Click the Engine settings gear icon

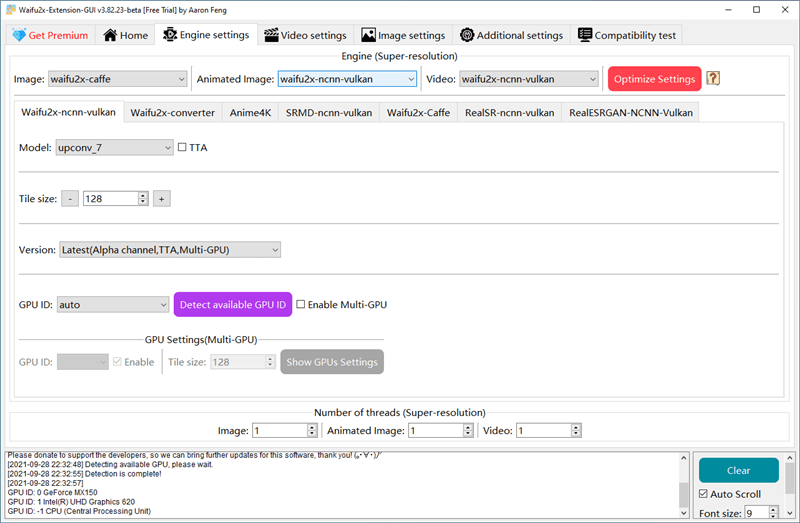(170, 35)
